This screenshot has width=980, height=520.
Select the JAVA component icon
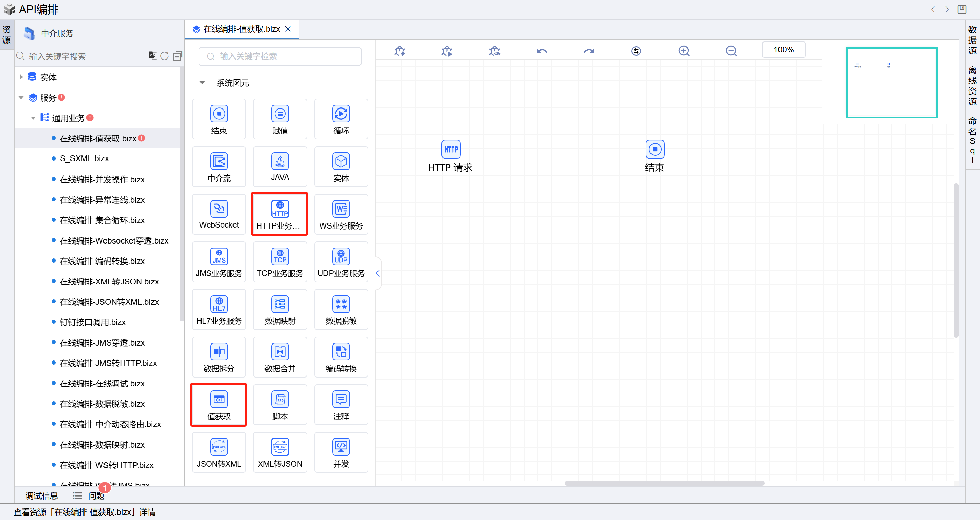click(279, 162)
